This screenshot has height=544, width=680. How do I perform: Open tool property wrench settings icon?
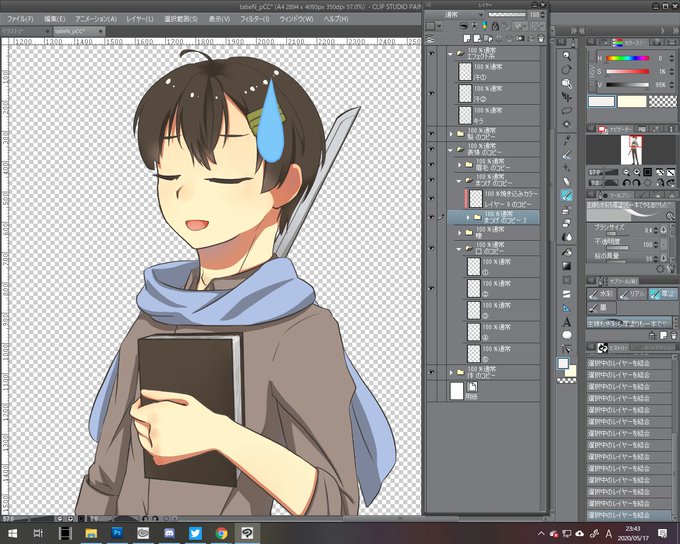pyautogui.click(x=671, y=269)
